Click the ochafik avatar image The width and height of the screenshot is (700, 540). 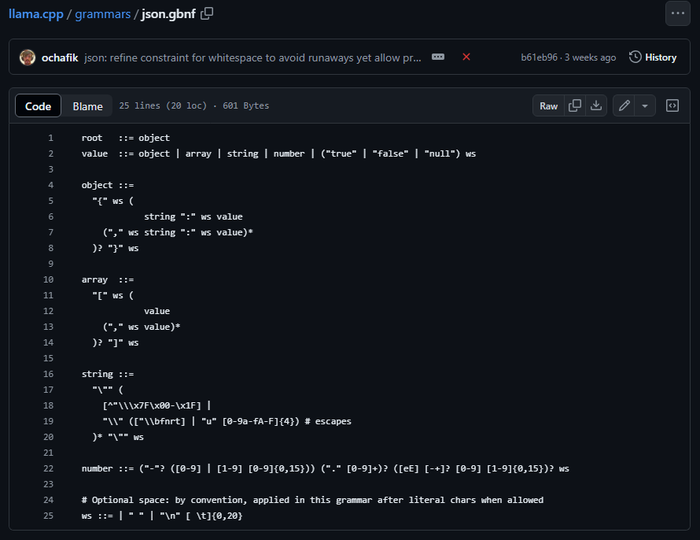27,58
